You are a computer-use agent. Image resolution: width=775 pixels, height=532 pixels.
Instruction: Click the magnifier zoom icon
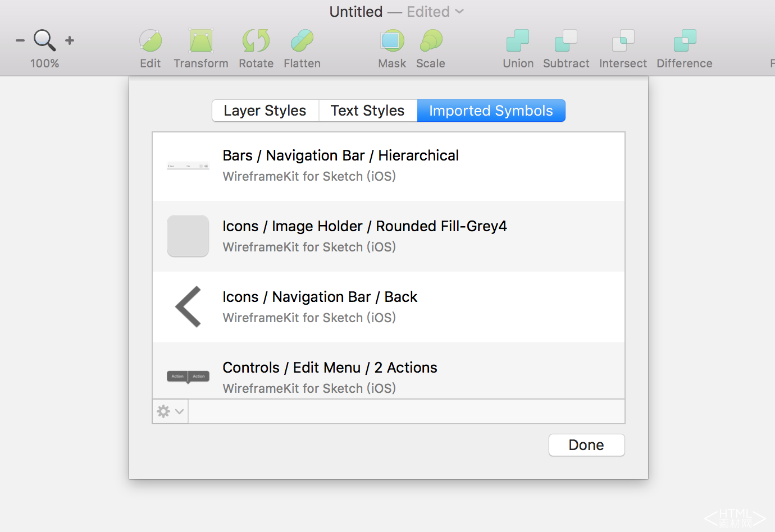click(44, 40)
